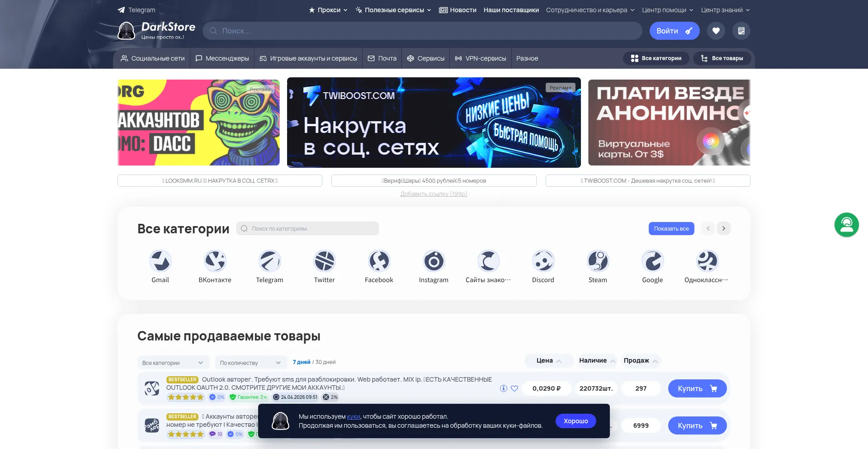Open the Новости menu item
868x449 pixels.
458,10
